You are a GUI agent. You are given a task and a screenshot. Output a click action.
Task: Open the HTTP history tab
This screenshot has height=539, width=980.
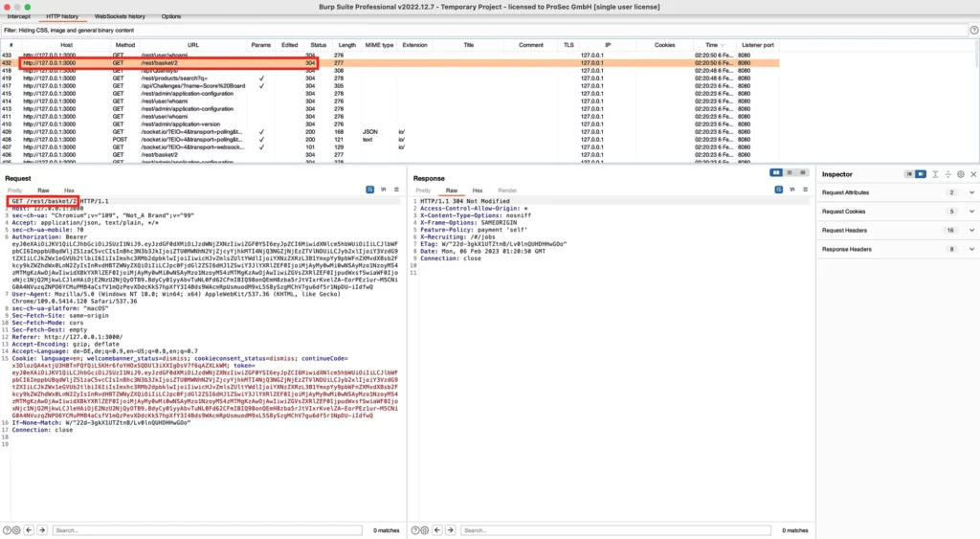62,16
